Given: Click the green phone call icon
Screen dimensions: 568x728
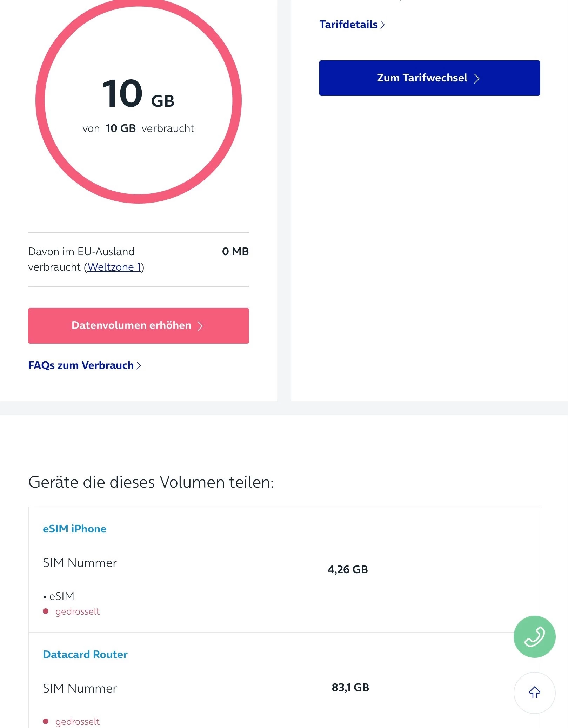Looking at the screenshot, I should (534, 636).
